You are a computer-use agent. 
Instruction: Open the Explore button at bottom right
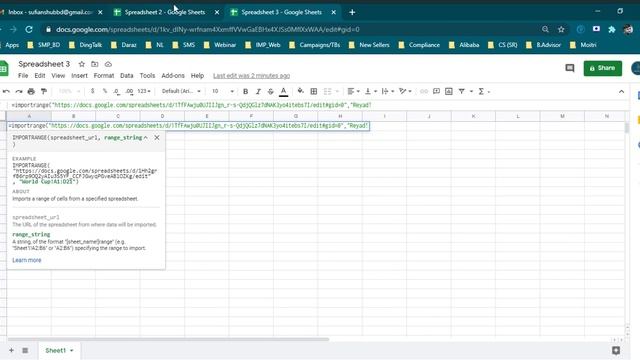click(616, 350)
